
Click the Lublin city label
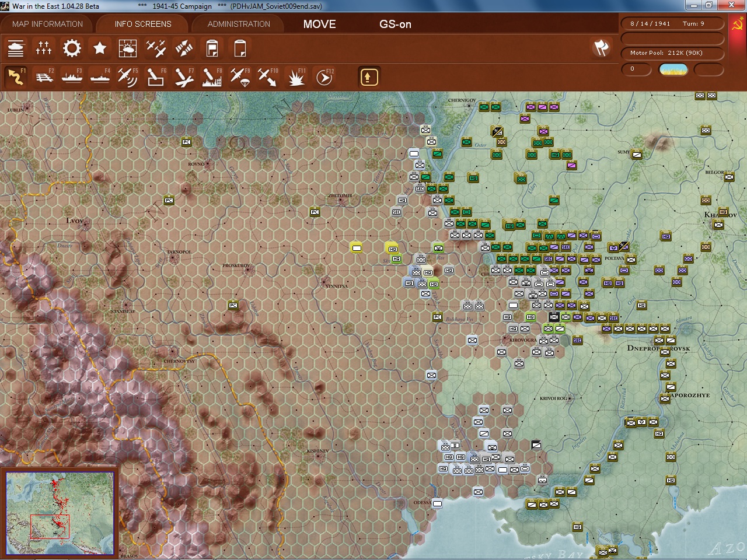tap(15, 110)
